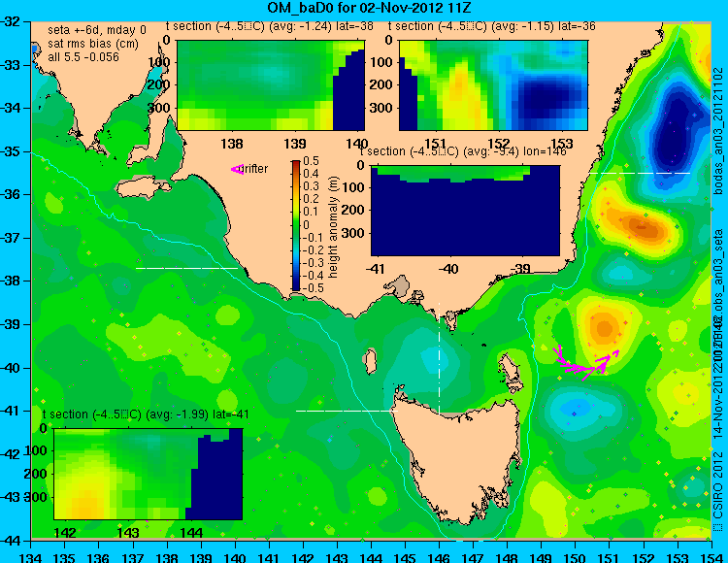The width and height of the screenshot is (728, 563).
Task: Click King Island in Bass Strait
Action: [x=370, y=362]
